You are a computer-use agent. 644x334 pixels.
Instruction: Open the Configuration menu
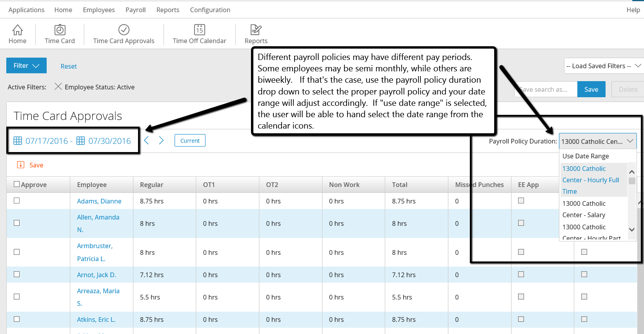click(x=210, y=10)
